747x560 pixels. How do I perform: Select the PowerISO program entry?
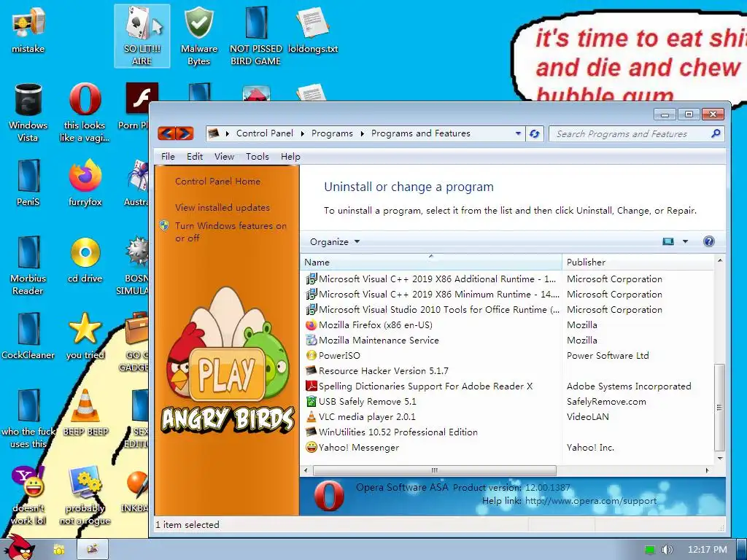(508, 356)
